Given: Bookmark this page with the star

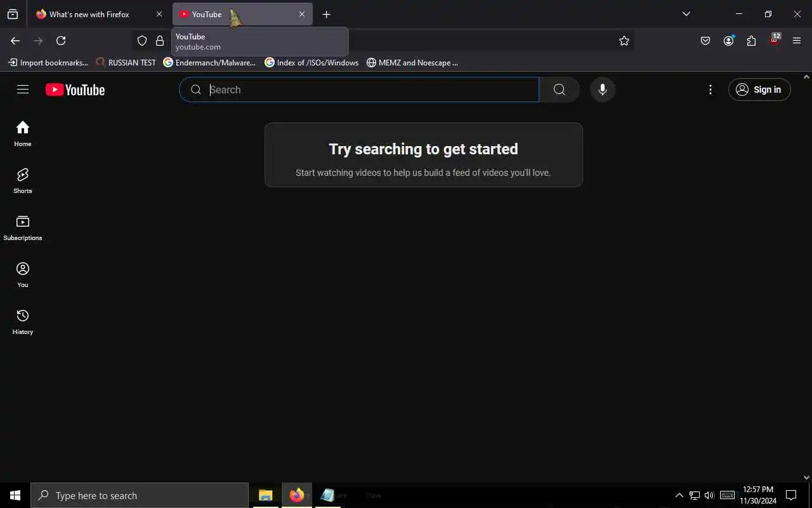Looking at the screenshot, I should [x=624, y=41].
